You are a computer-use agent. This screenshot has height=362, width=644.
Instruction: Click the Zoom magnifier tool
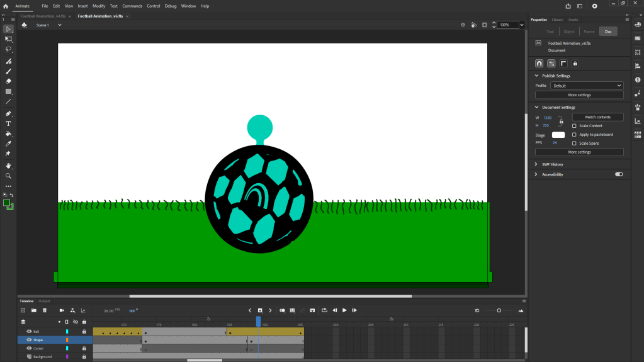9,176
